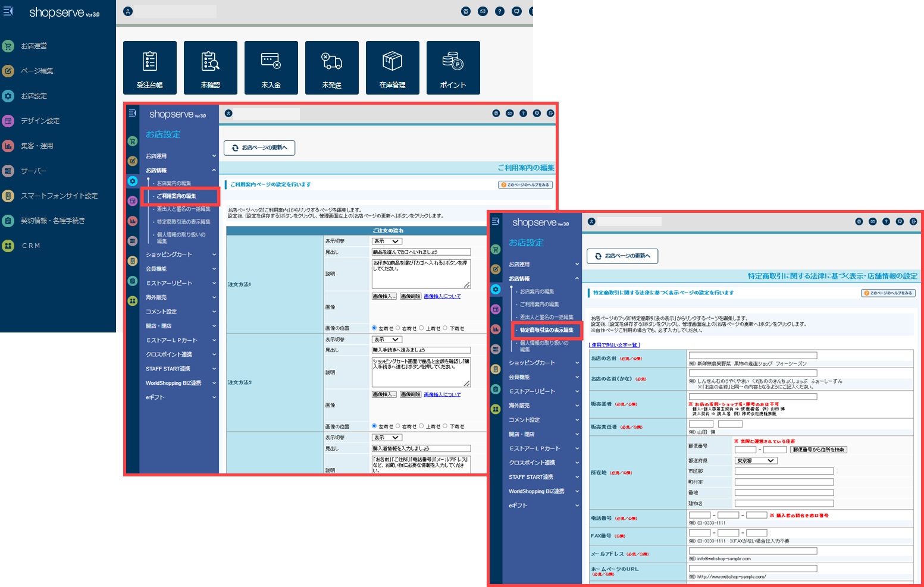Click the mail icon in the dashboard header
The height and width of the screenshot is (587, 924).
click(483, 11)
